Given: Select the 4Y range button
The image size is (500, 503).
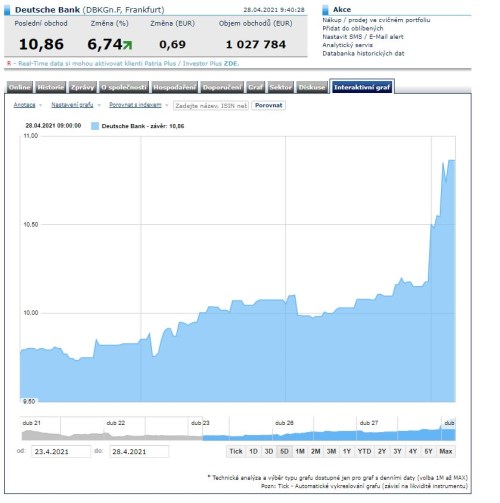Looking at the screenshot, I should 413,452.
